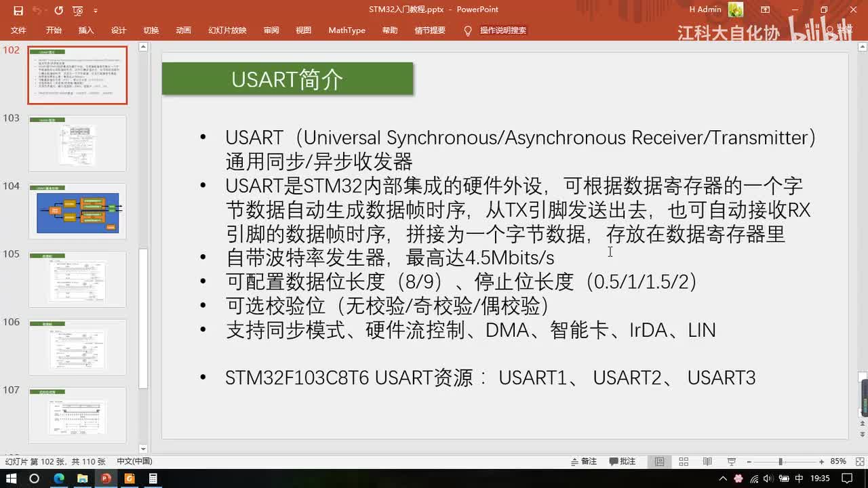
Task: Start slideshow from beginning icon in title bar
Action: coord(78,10)
